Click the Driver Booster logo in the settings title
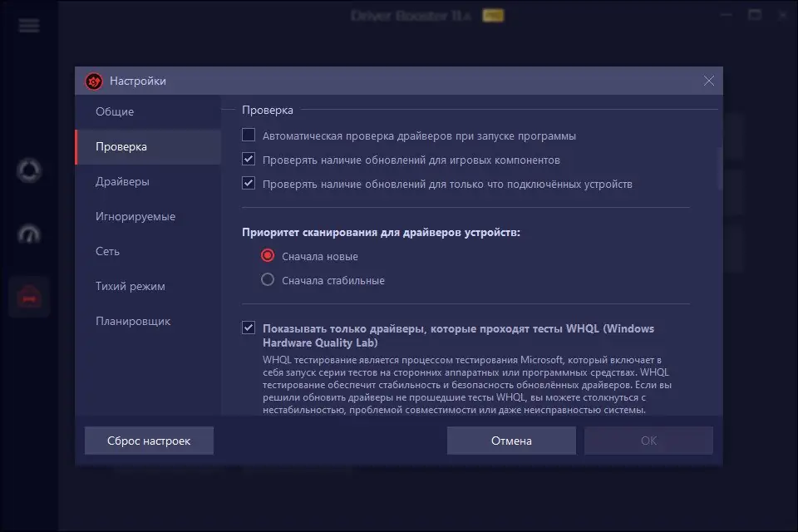The height and width of the screenshot is (532, 798). [94, 81]
